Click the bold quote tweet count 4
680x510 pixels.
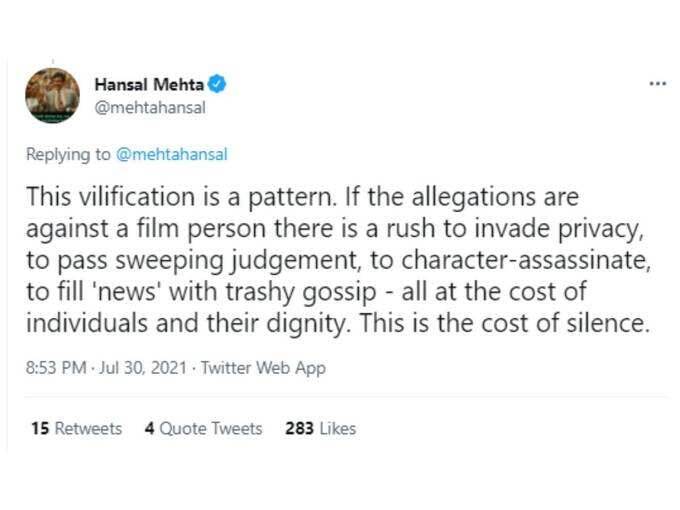click(150, 428)
